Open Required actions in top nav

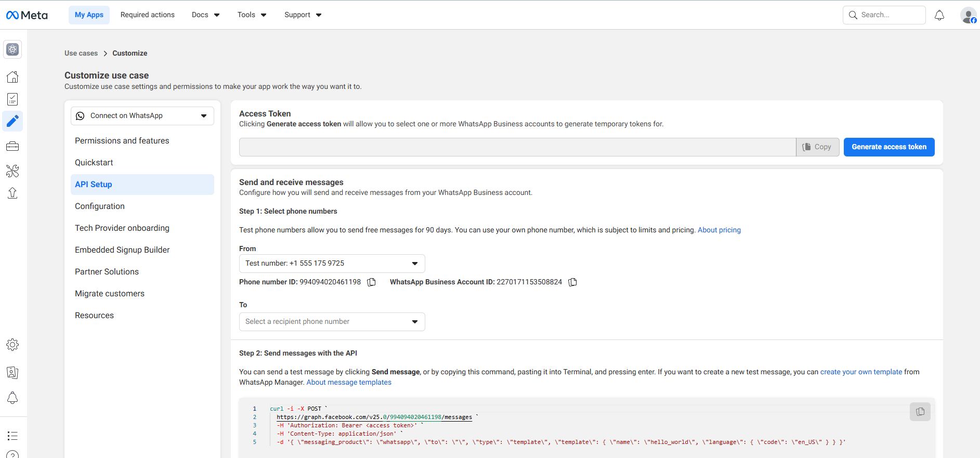[148, 15]
